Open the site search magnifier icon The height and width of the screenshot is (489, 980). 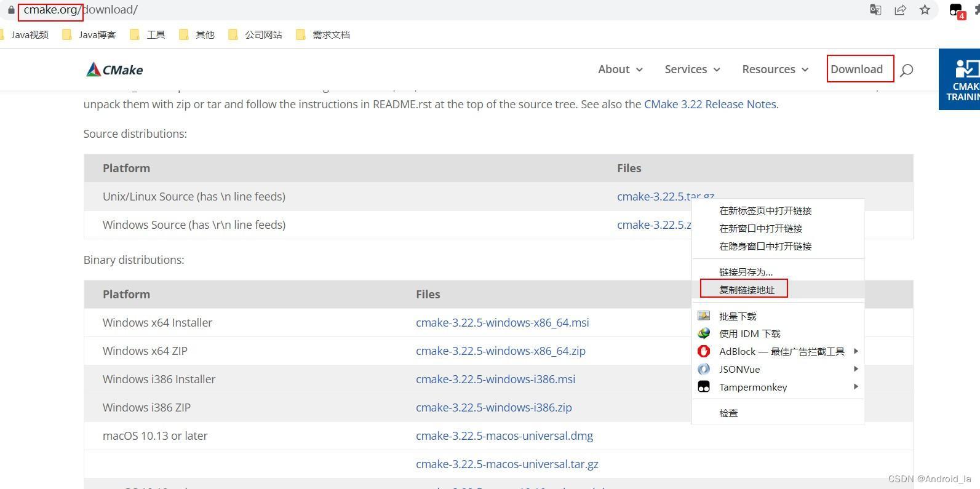[906, 70]
